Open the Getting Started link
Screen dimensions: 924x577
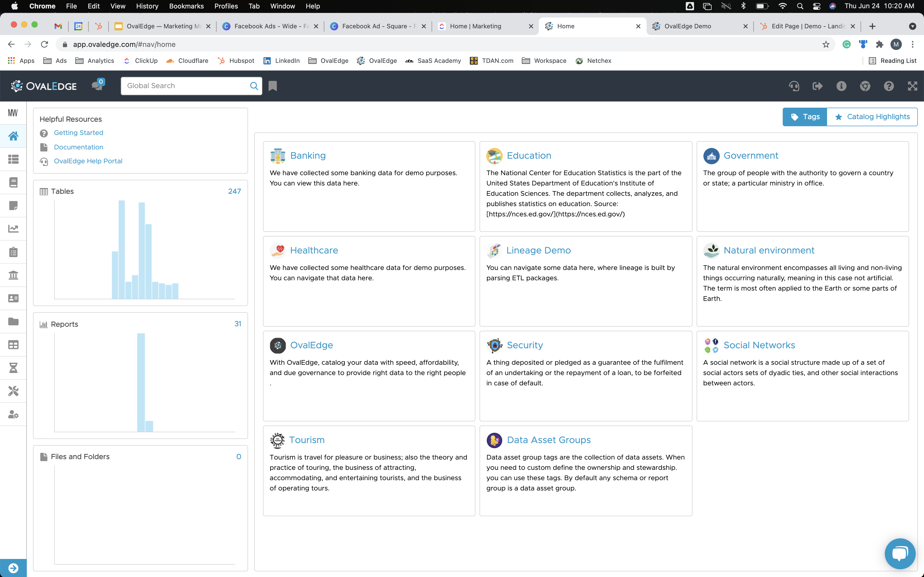78,133
